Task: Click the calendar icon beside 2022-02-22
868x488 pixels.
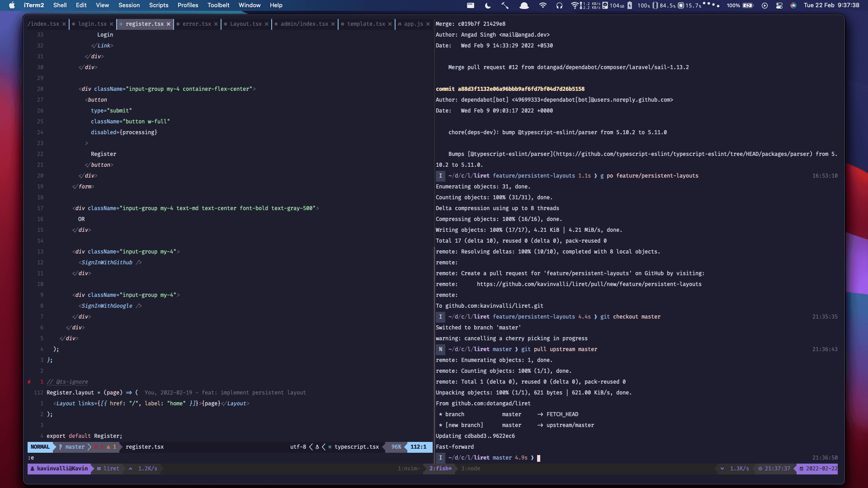Action: 801,469
